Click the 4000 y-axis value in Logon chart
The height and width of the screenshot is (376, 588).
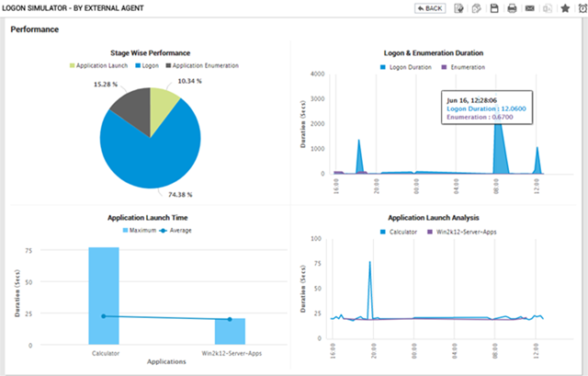317,74
